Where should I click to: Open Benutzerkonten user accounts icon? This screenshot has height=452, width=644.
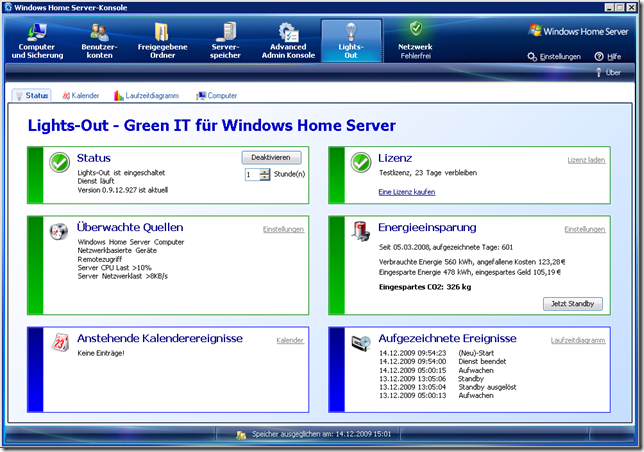pos(99,32)
